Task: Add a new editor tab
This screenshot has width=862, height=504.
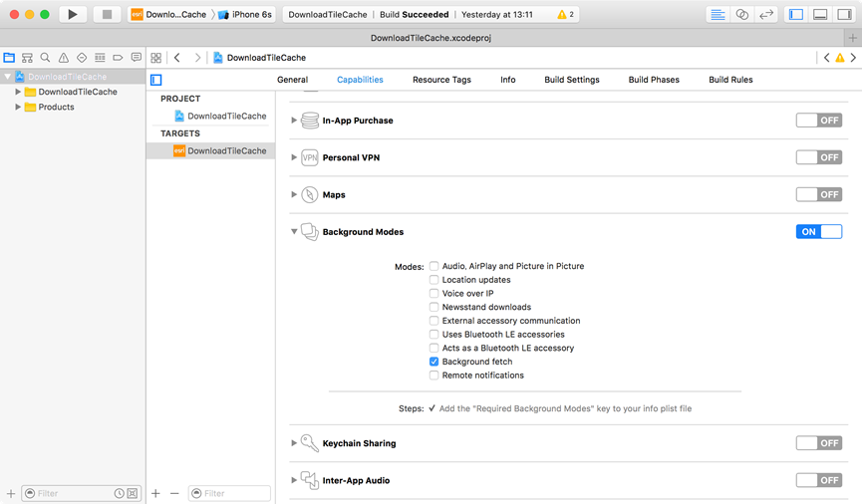Action: coord(853,38)
